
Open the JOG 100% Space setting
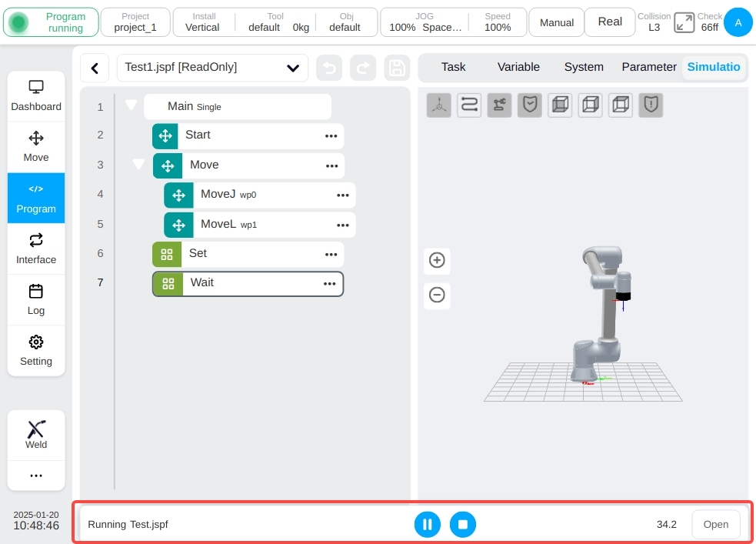tap(425, 22)
